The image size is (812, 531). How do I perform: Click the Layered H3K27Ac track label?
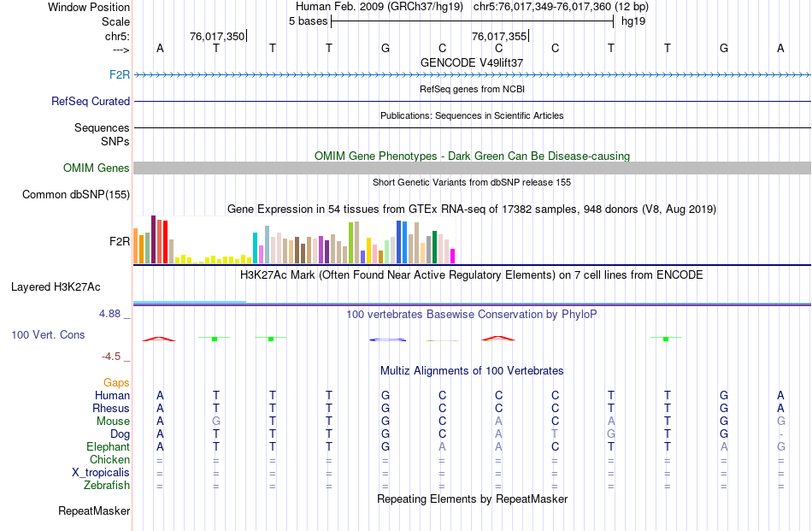[56, 287]
